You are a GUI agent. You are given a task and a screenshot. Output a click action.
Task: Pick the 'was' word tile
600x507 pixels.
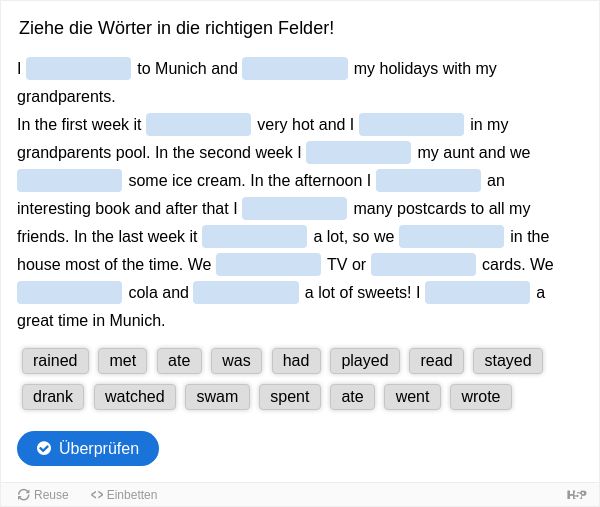pyautogui.click(x=236, y=361)
